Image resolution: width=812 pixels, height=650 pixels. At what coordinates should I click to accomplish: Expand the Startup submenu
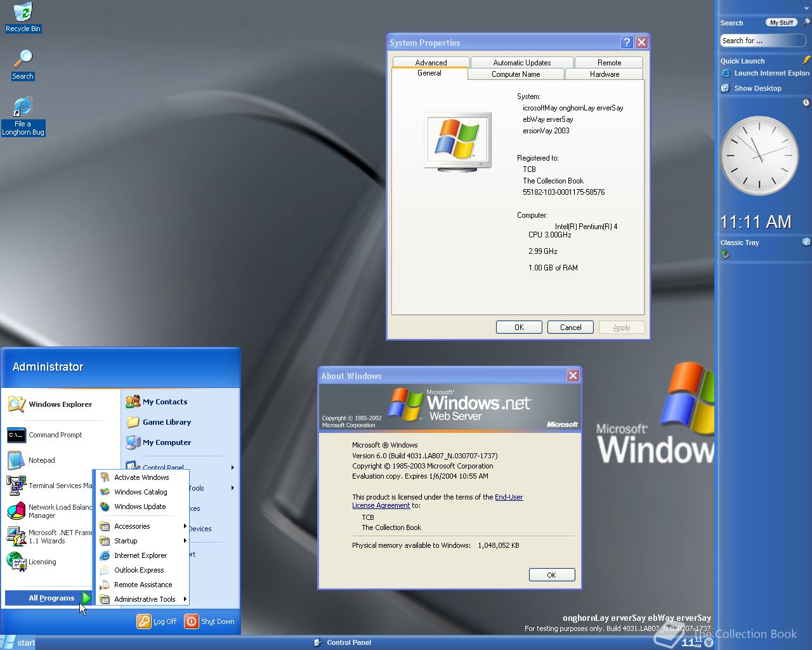[143, 541]
